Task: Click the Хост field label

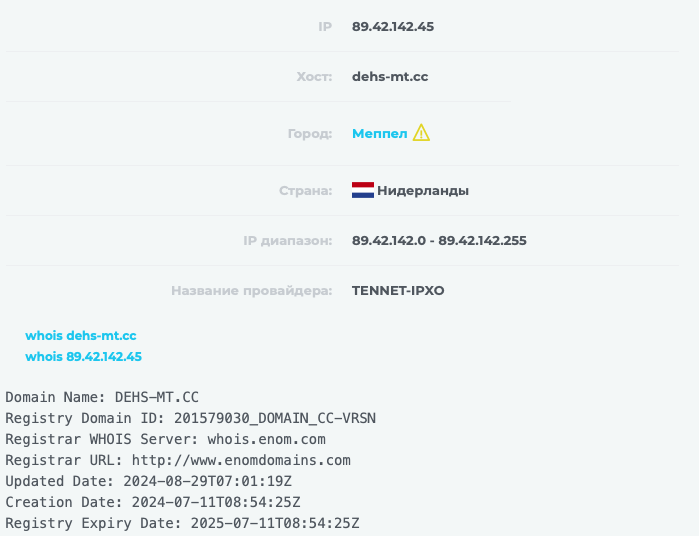Action: (314, 76)
